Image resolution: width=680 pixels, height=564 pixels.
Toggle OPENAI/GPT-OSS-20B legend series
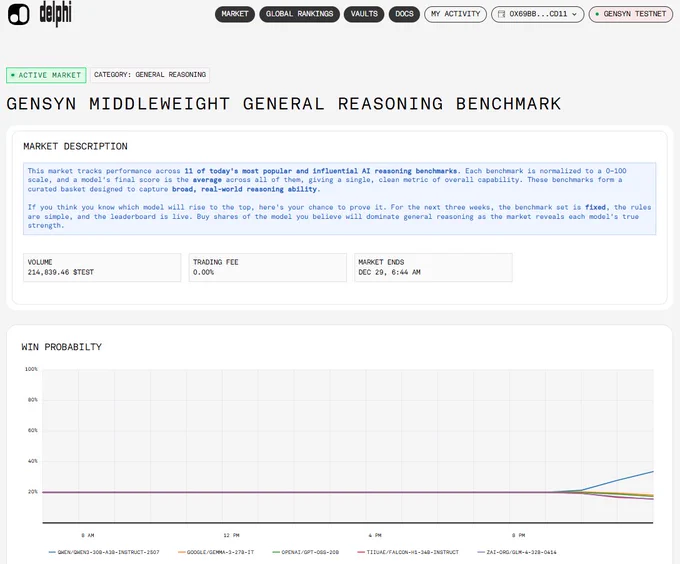[x=306, y=552]
